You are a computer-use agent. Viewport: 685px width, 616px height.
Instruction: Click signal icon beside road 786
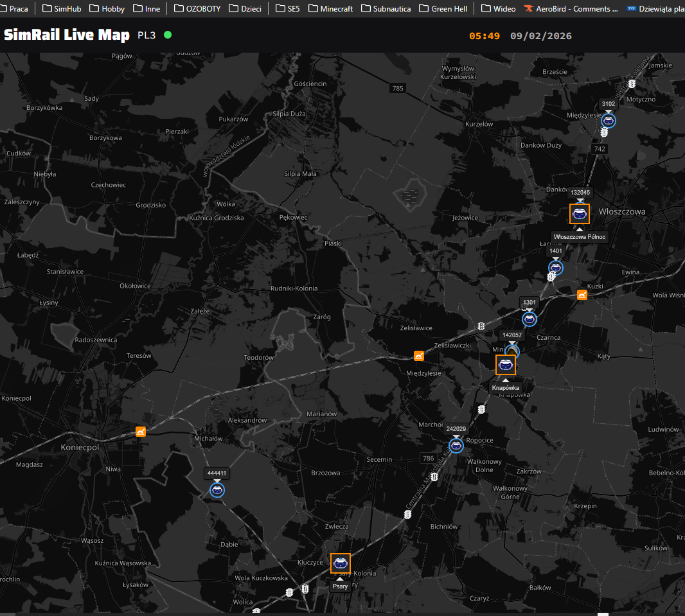(x=434, y=477)
